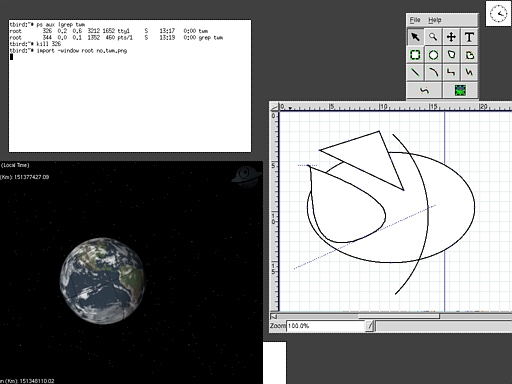
Task: Click the canvas horizontal scrollbar
Action: 391,316
